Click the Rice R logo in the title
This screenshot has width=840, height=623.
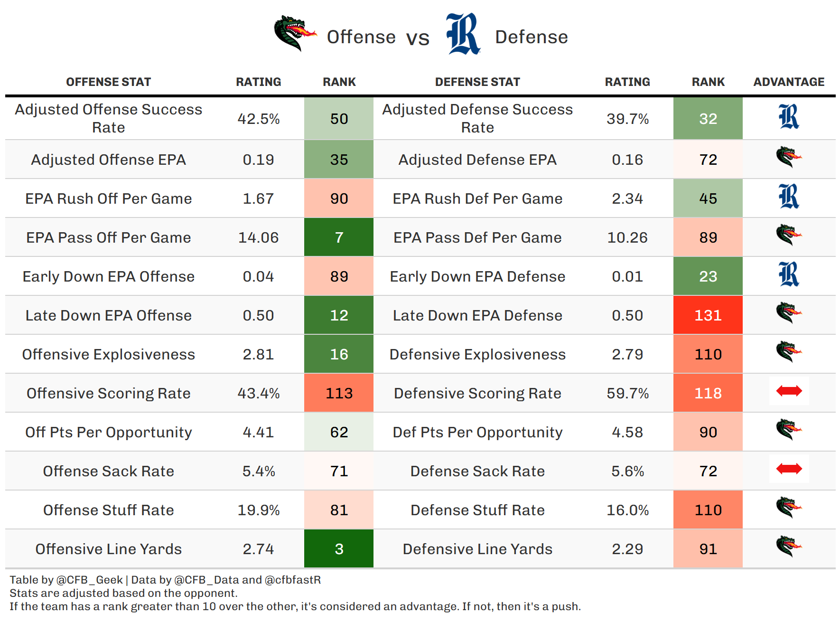click(463, 34)
